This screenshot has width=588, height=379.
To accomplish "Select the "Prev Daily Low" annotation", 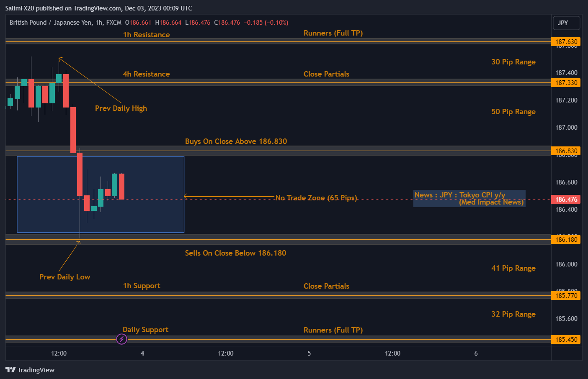I will coord(64,277).
